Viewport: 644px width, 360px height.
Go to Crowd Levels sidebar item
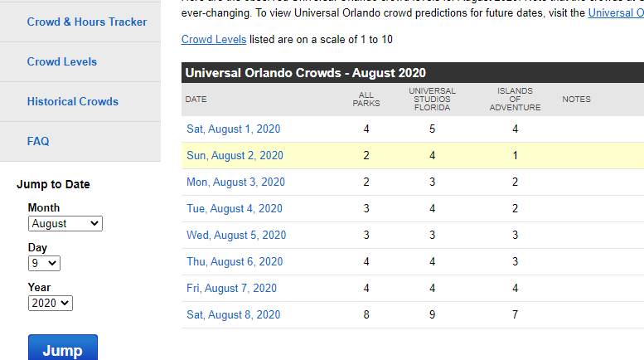click(62, 61)
